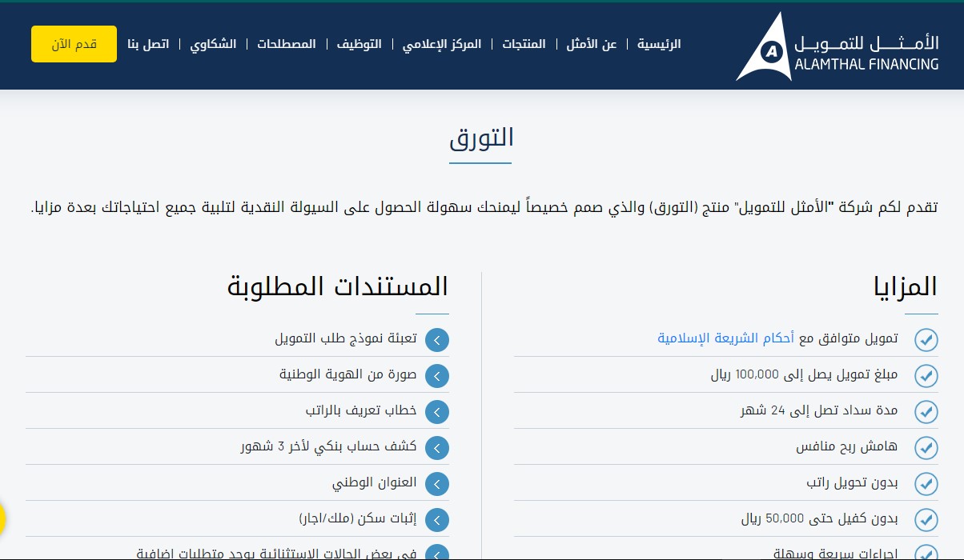Click the checkmark icon beside تمويل متوافق
The image size is (964, 560).
(926, 339)
